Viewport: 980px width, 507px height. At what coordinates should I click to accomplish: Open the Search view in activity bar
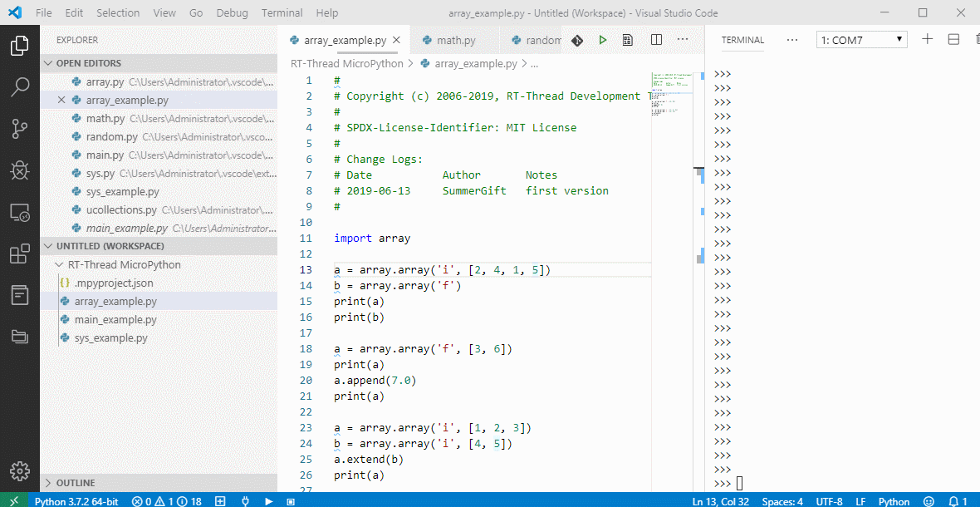[20, 87]
